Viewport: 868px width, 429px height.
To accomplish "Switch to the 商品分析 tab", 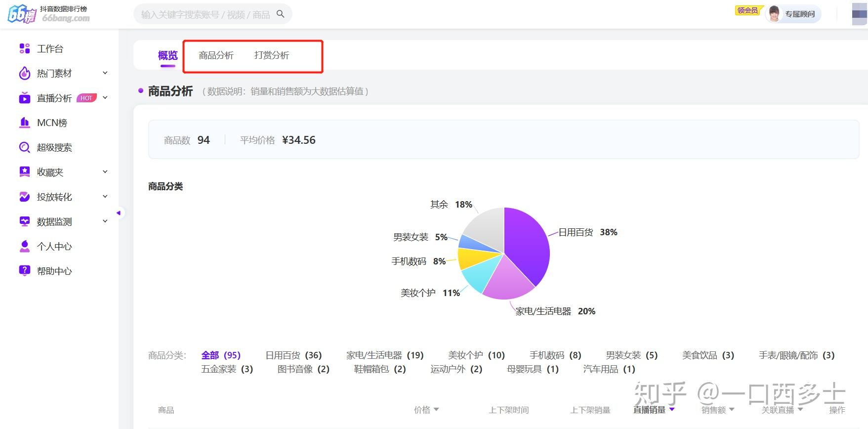I will (x=216, y=55).
